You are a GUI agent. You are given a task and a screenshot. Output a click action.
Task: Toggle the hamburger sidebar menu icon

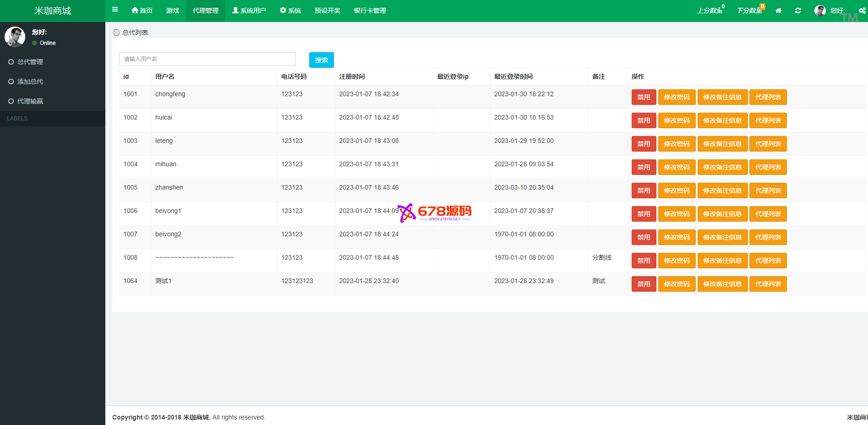pyautogui.click(x=115, y=10)
